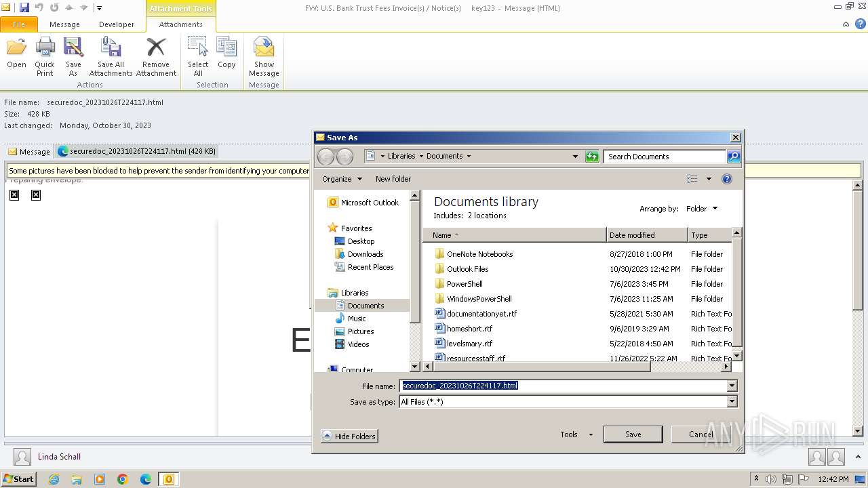Switch to the Message ribbon tab

click(64, 24)
